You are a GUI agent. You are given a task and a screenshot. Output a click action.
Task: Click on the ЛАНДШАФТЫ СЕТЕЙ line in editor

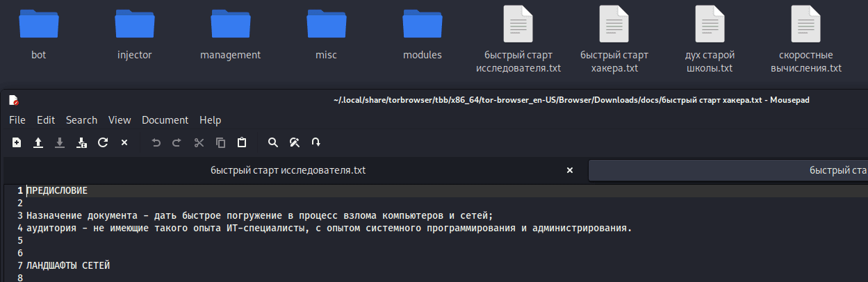(68, 265)
